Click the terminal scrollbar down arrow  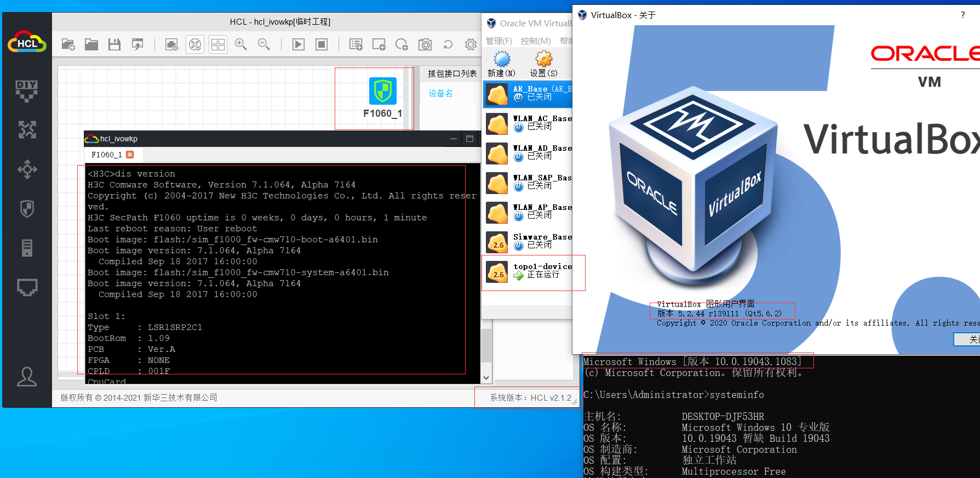tap(486, 378)
